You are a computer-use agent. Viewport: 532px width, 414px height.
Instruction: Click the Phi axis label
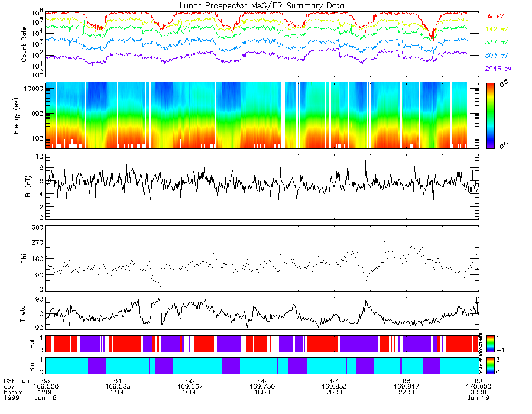[24, 258]
